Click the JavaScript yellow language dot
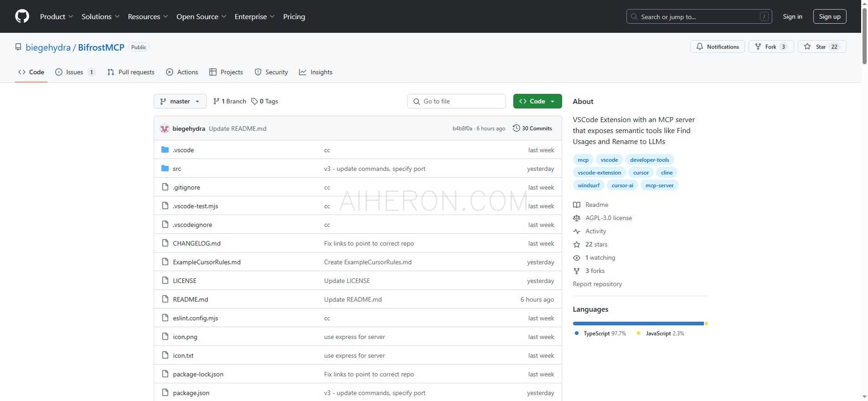The height and width of the screenshot is (401, 868). (x=639, y=333)
